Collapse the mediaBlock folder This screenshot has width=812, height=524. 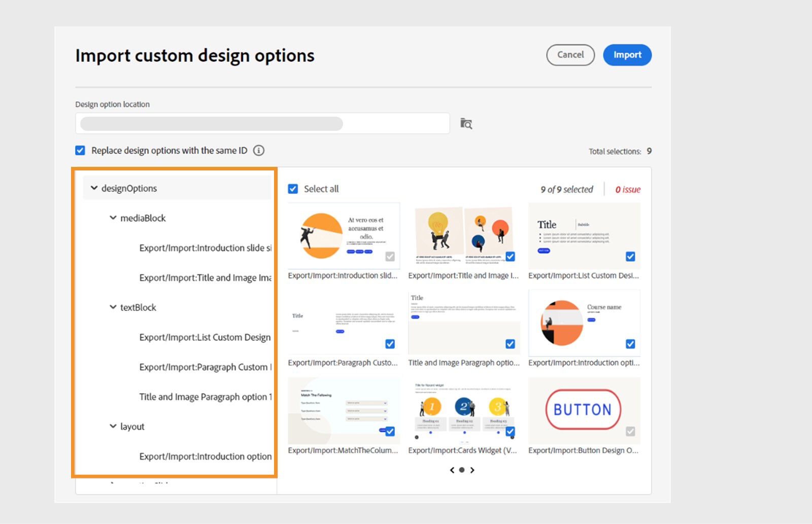[x=113, y=218]
